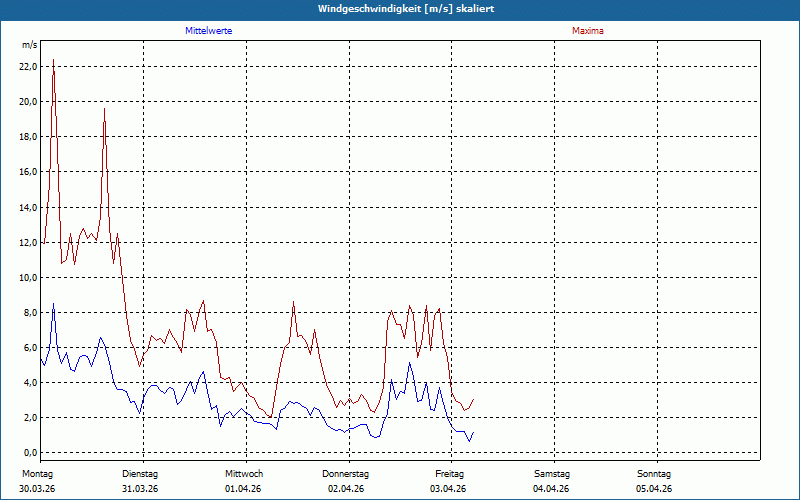Click the Montag day label
800x500 pixels.
click(36, 474)
